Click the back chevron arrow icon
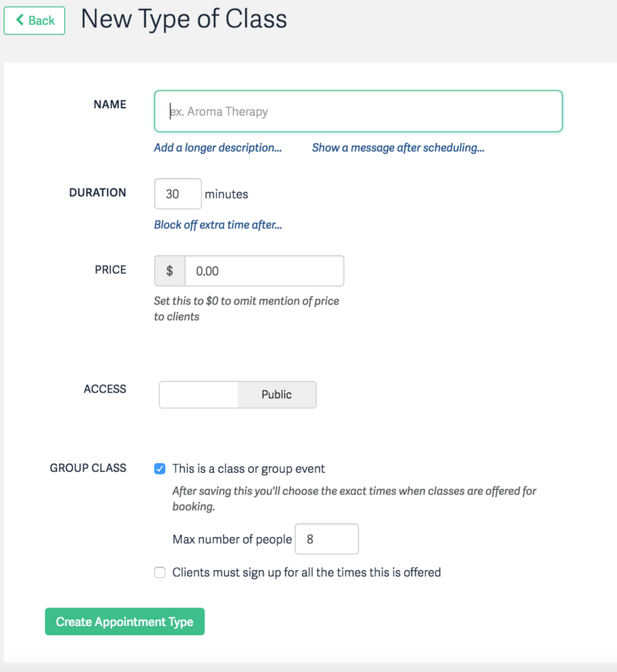The width and height of the screenshot is (617, 672). coord(20,20)
